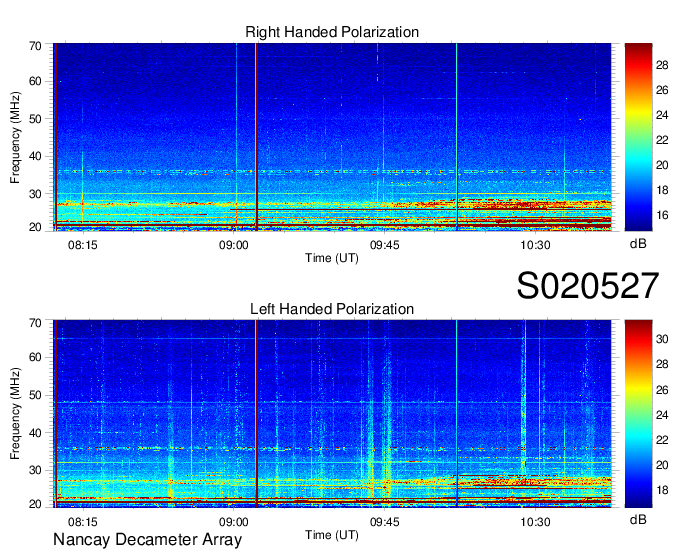Image resolution: width=680 pixels, height=552 pixels.
Task: Click the 18 value on top colorbar
Action: click(x=662, y=190)
